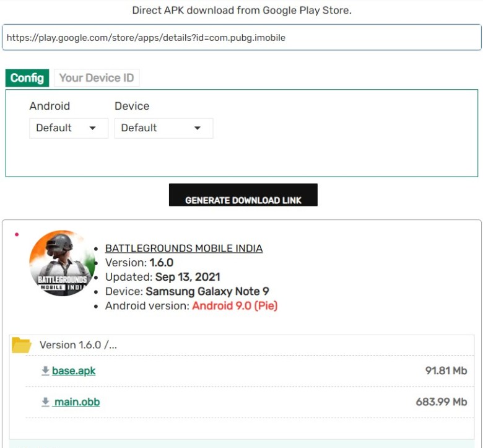Click the 683.99 Mb file size
The width and height of the screenshot is (483, 448).
click(x=441, y=402)
